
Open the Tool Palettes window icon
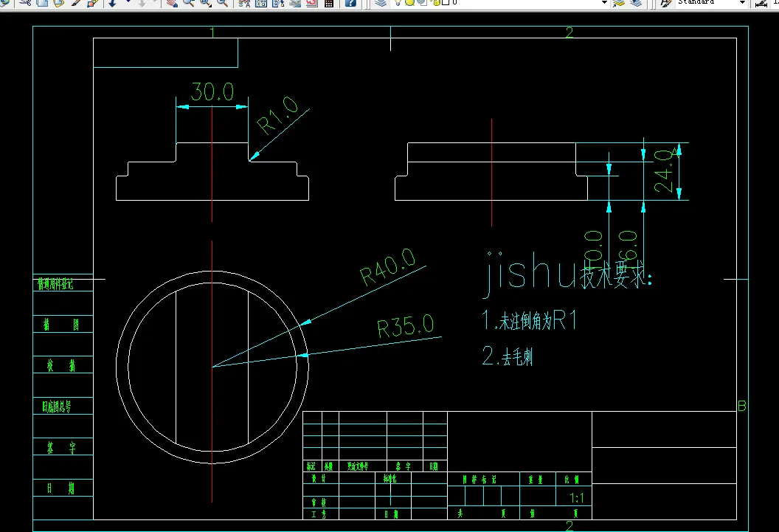278,2
